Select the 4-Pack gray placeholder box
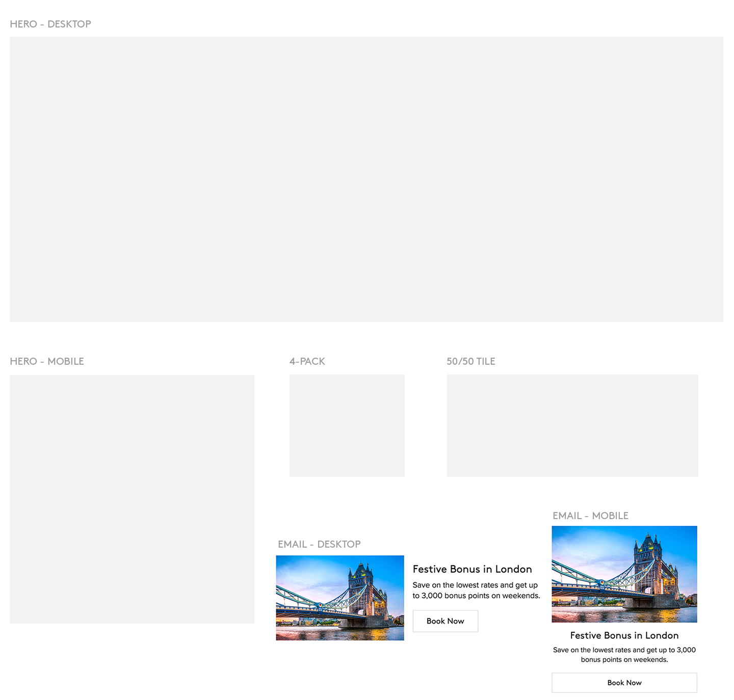 pyautogui.click(x=347, y=425)
